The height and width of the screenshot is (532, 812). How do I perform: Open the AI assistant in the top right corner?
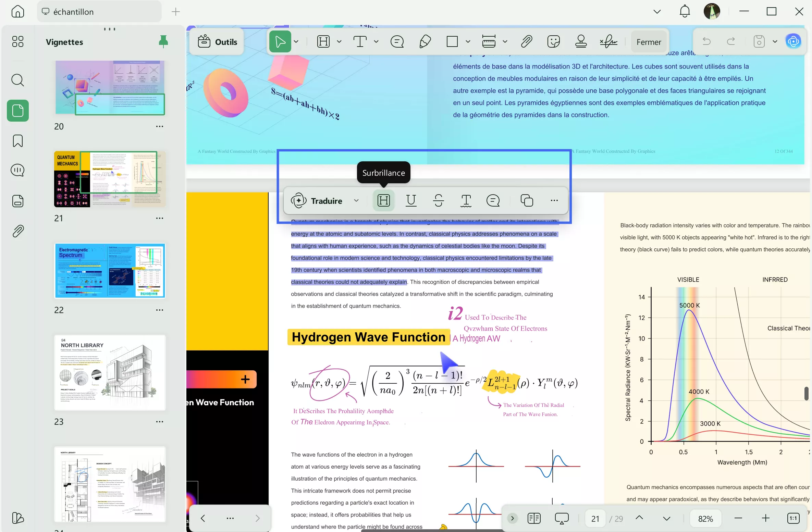click(794, 41)
